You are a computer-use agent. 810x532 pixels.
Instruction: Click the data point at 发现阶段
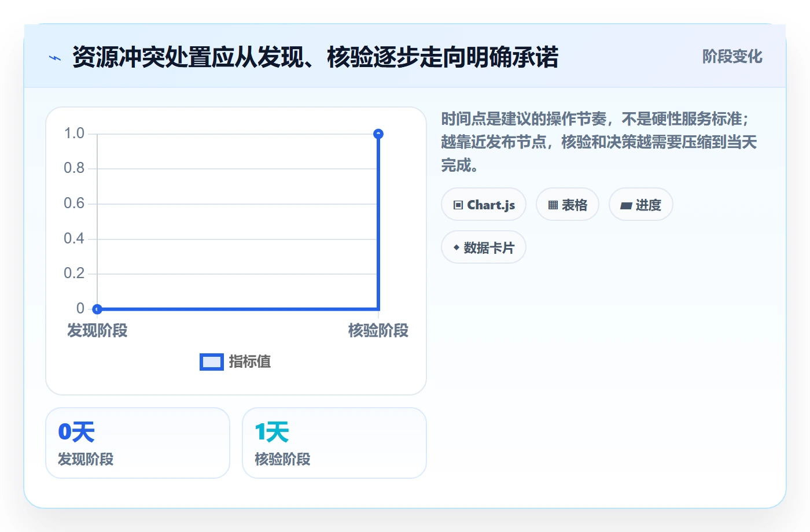(x=97, y=309)
